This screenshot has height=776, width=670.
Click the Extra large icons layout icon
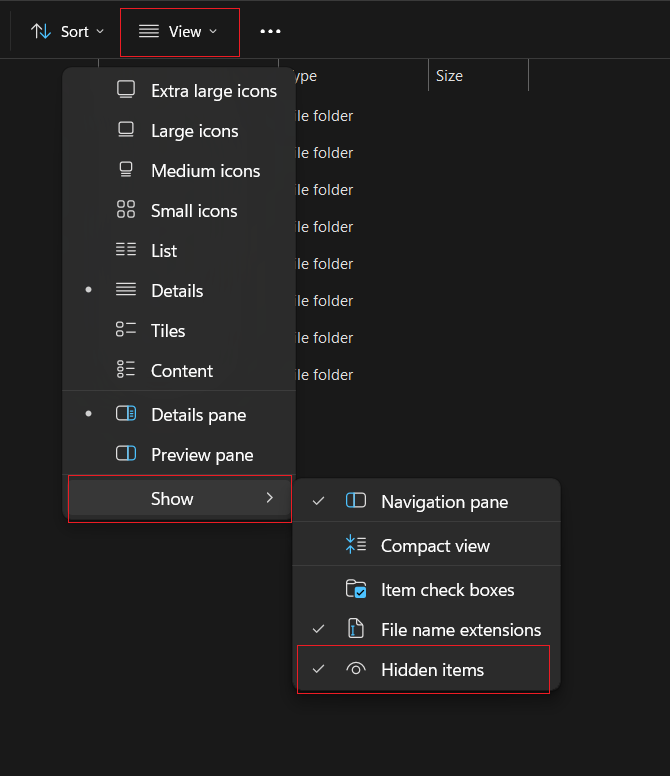[x=126, y=90]
